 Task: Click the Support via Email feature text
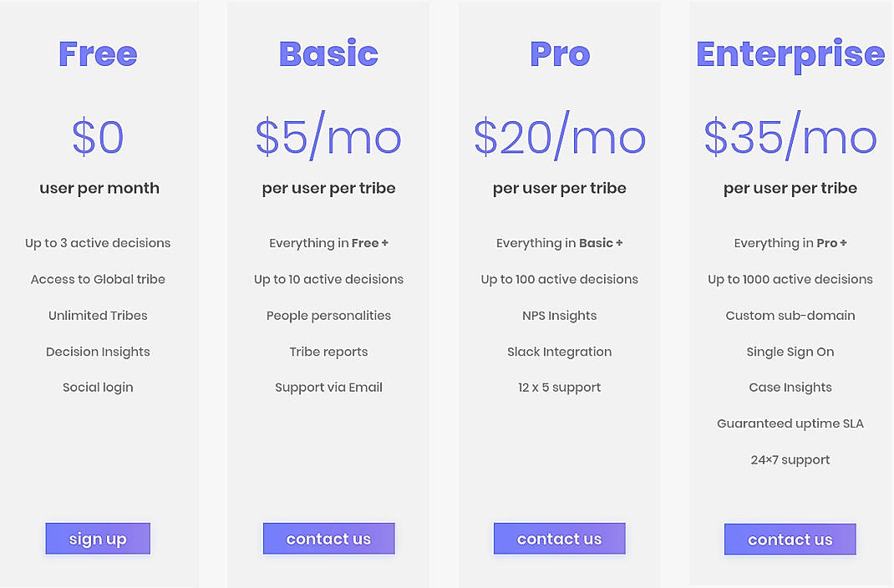click(328, 387)
